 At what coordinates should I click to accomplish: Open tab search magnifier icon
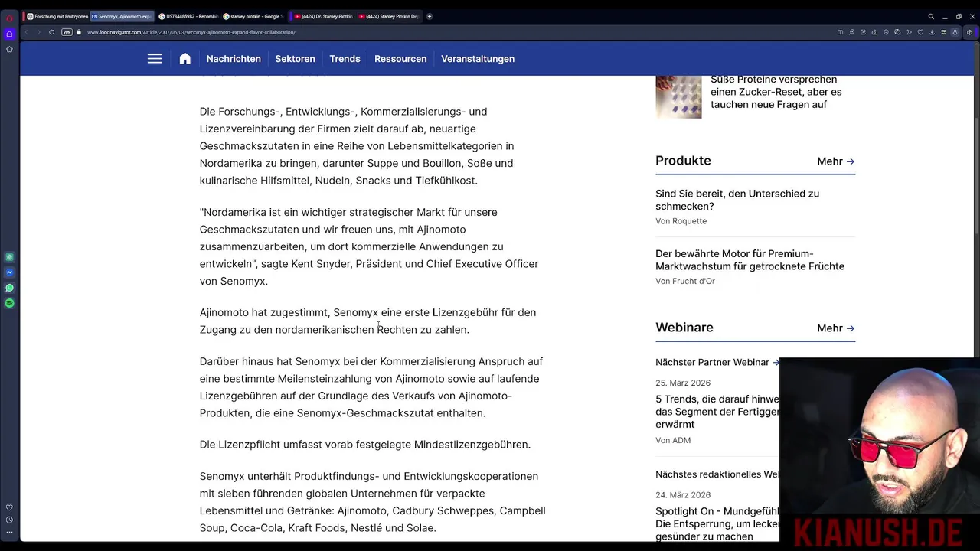pyautogui.click(x=931, y=16)
